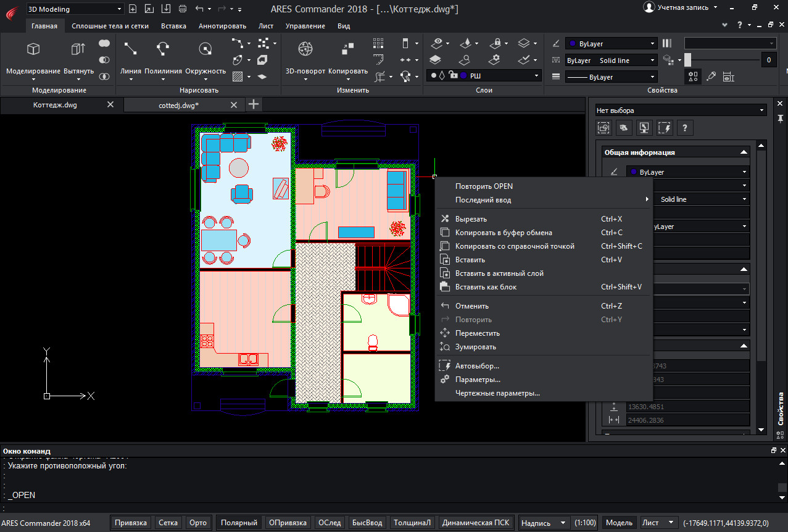This screenshot has width=788, height=532.
Task: Toggle the Grid (Сетка) status button
Action: [x=168, y=523]
